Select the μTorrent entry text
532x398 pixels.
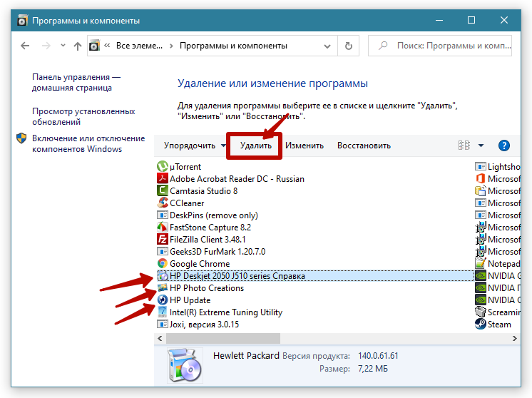pyautogui.click(x=185, y=167)
